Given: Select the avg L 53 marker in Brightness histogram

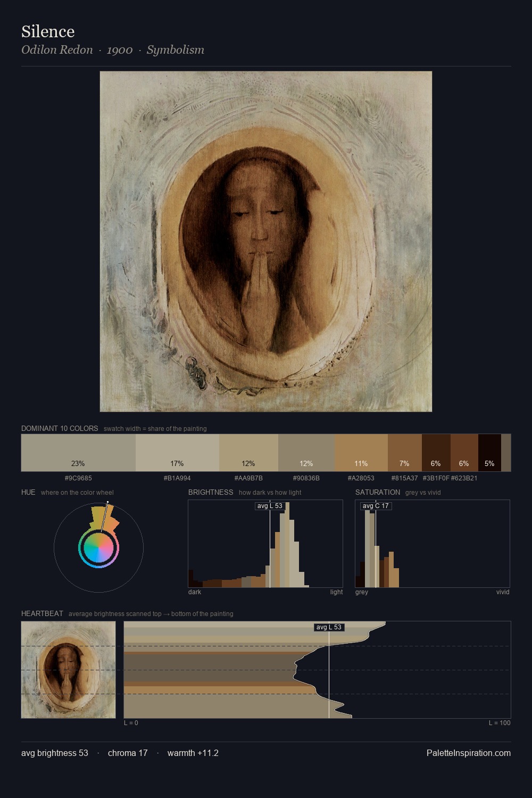Looking at the screenshot, I should tap(270, 506).
